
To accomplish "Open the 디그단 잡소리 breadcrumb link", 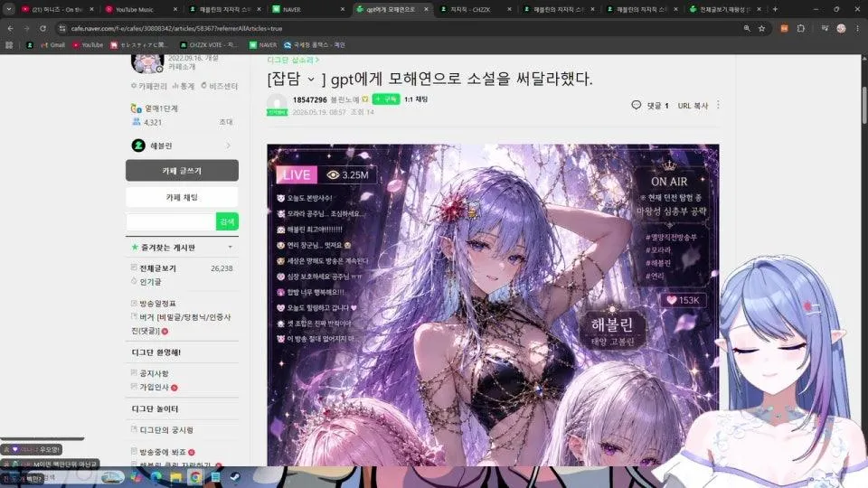I will coord(293,60).
